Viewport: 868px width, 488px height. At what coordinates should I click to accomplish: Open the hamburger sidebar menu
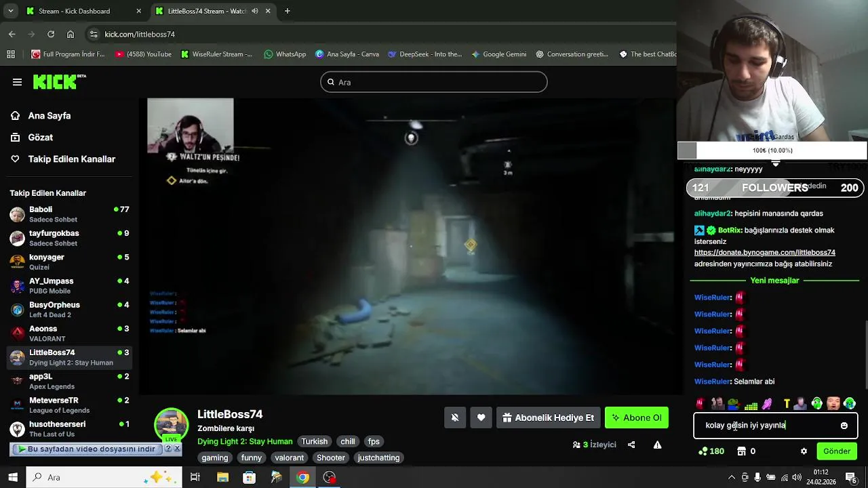pyautogui.click(x=17, y=82)
